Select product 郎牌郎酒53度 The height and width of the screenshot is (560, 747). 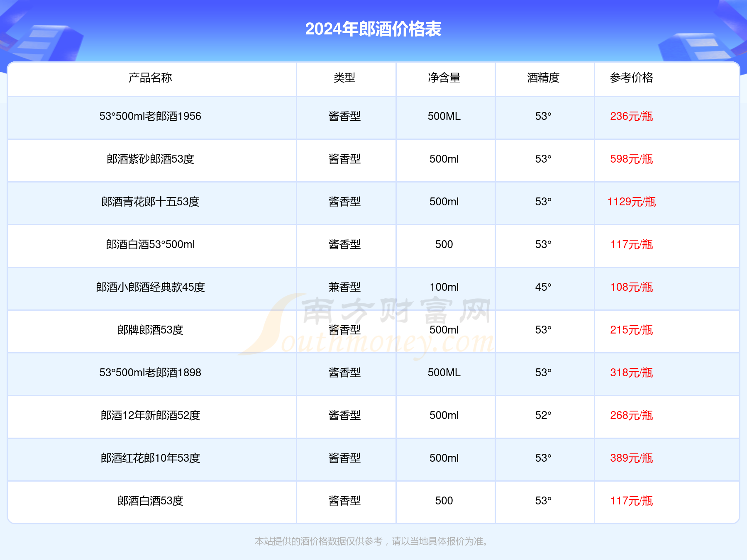tap(150, 330)
